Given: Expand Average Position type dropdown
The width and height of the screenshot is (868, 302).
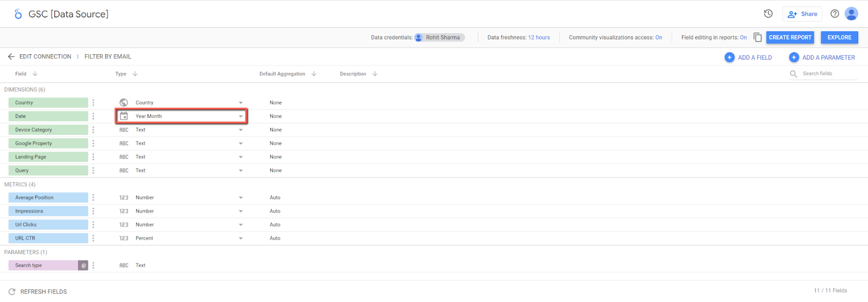Looking at the screenshot, I should tap(241, 197).
